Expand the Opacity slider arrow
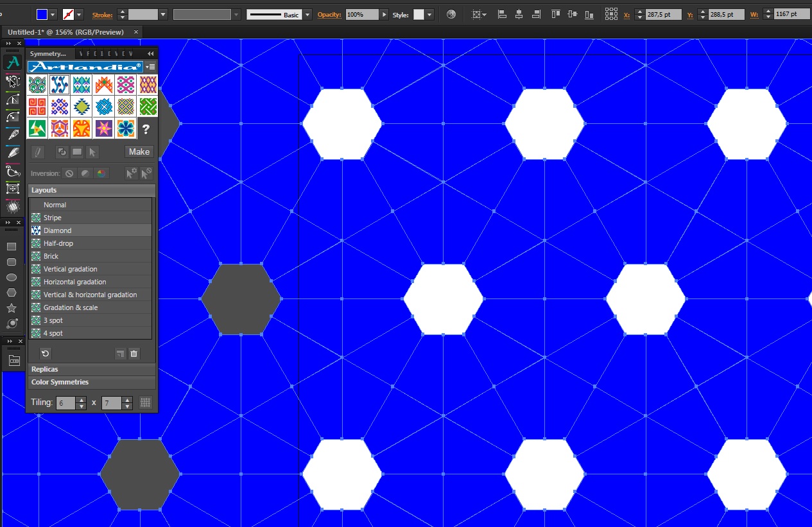The width and height of the screenshot is (812, 527). (384, 14)
